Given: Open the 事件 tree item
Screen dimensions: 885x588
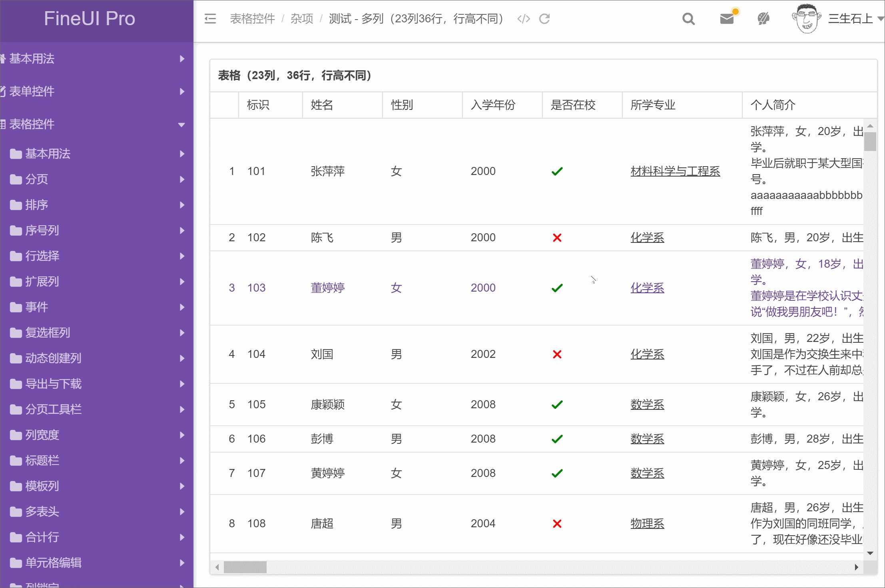Looking at the screenshot, I should click(x=97, y=307).
